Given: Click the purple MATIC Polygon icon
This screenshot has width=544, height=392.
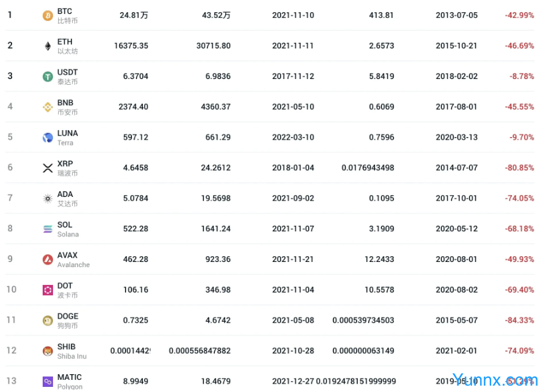Looking at the screenshot, I should click(x=48, y=381).
